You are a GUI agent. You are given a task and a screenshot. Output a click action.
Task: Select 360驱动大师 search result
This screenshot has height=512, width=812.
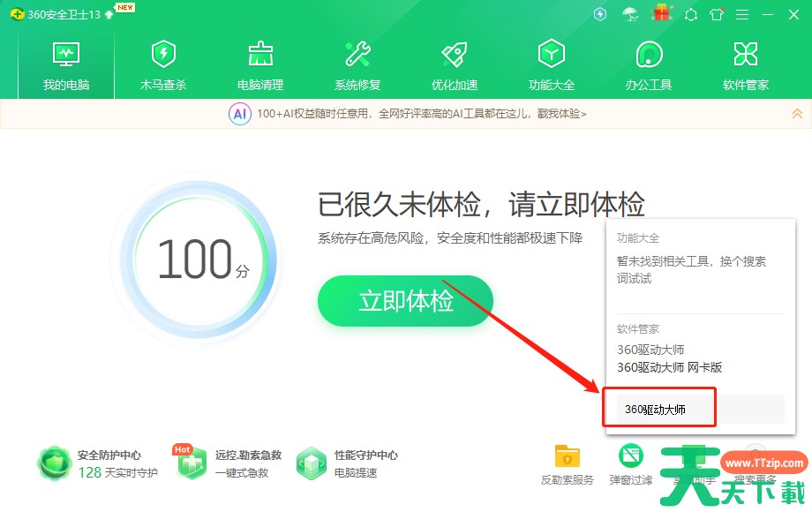click(x=650, y=350)
